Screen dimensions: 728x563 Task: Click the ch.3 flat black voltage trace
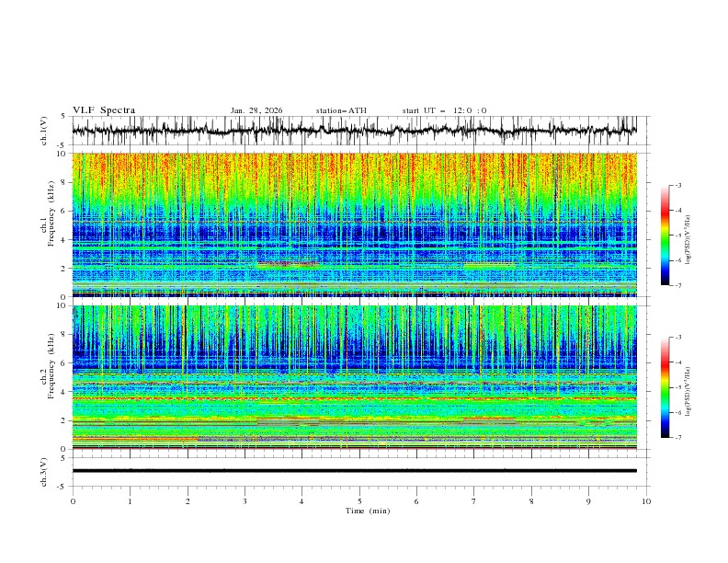coord(354,471)
